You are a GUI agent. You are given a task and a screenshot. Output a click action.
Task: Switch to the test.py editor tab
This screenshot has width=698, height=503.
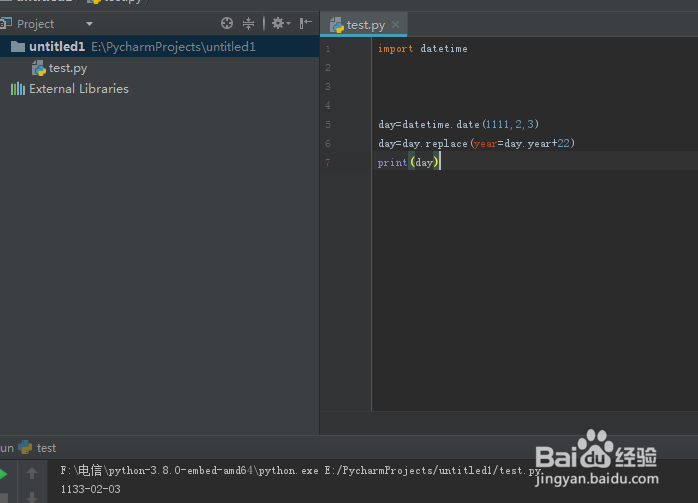click(x=365, y=25)
